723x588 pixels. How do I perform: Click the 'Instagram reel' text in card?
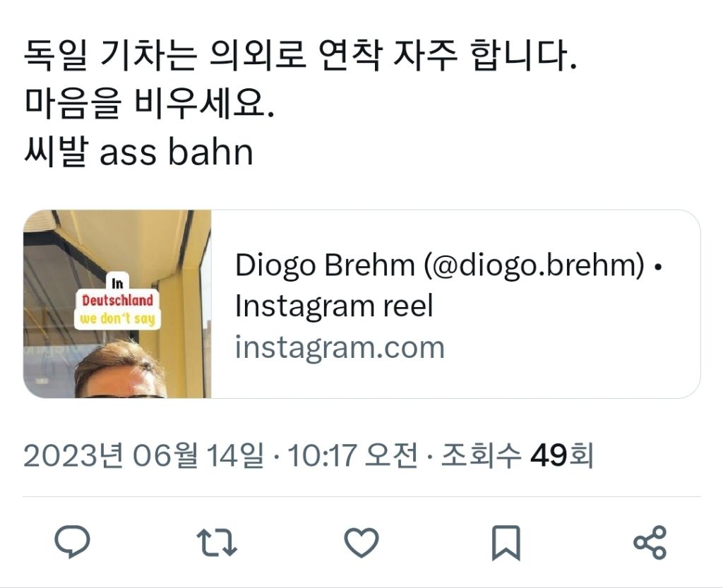point(334,306)
